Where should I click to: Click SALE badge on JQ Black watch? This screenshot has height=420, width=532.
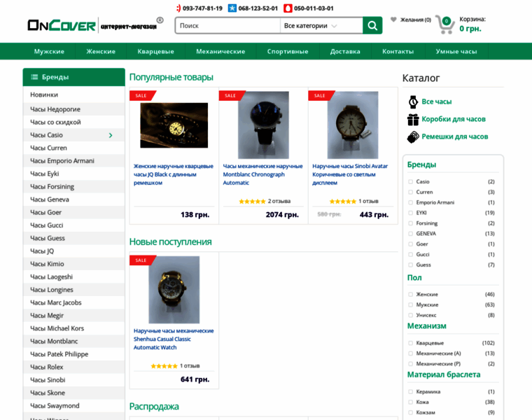(143, 96)
